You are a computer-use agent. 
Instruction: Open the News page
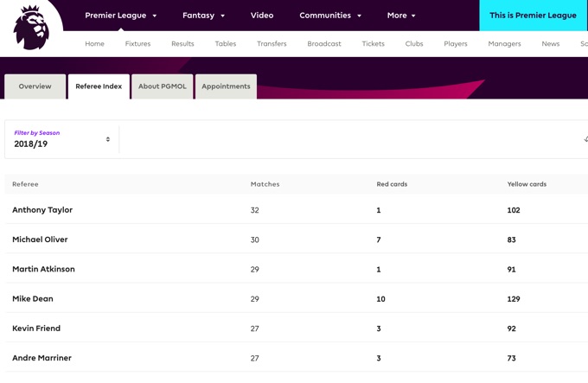(x=551, y=43)
